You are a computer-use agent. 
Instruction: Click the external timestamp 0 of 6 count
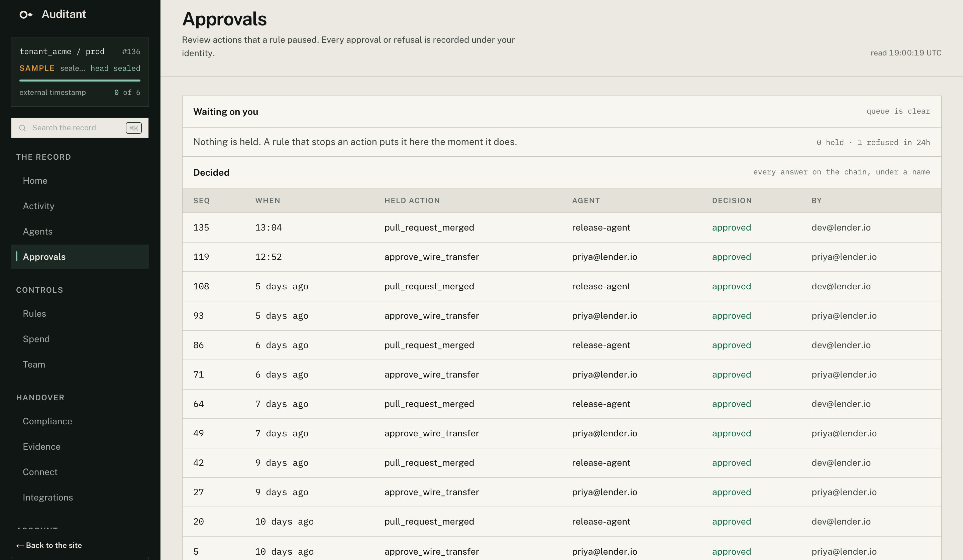coord(127,93)
